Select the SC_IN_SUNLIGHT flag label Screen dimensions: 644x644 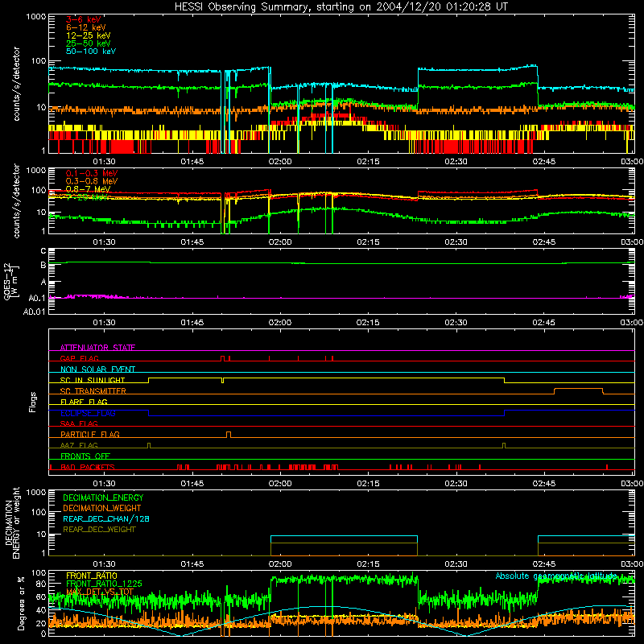[93, 380]
